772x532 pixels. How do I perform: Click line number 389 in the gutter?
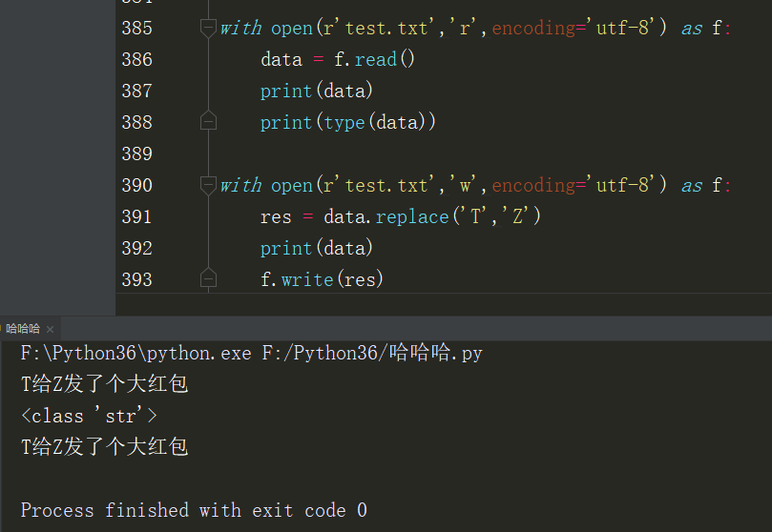136,153
